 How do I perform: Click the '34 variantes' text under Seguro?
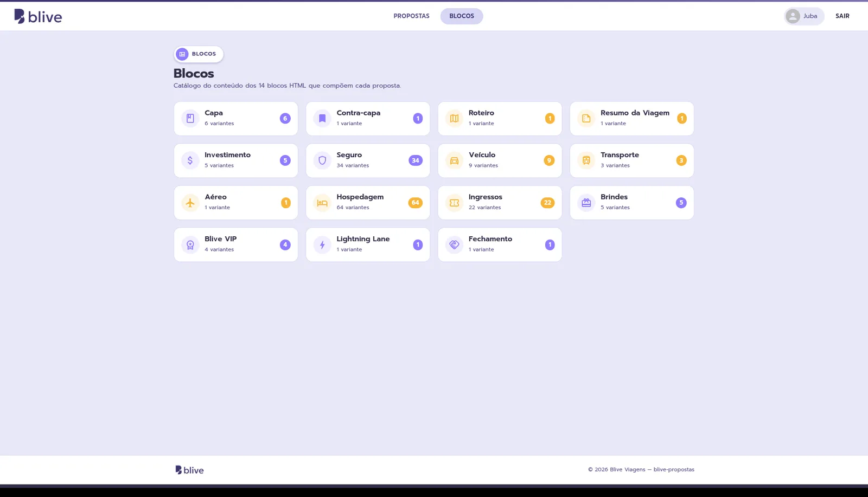coord(353,166)
